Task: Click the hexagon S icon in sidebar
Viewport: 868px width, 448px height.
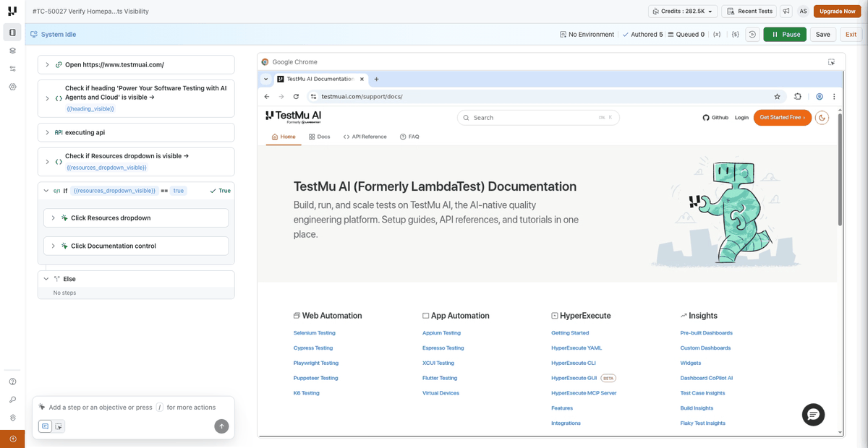Action: 12,418
